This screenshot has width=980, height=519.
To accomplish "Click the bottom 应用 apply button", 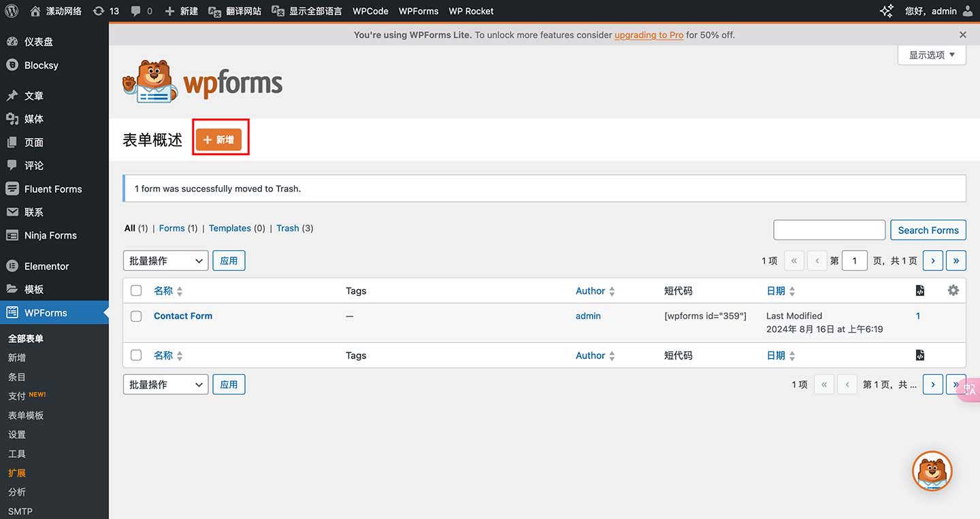I will point(229,384).
